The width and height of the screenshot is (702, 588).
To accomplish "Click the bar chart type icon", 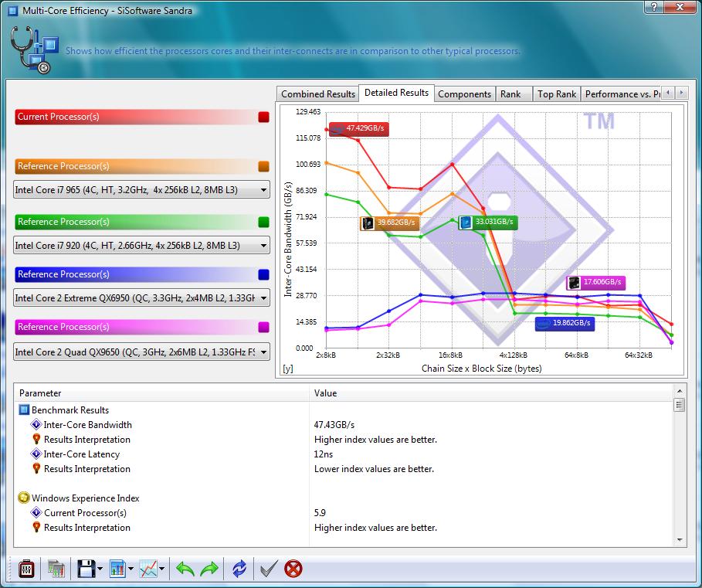I will 118,569.
